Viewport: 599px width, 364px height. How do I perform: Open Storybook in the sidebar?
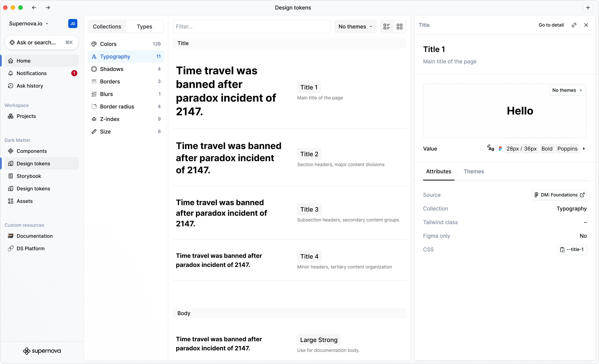[42, 176]
